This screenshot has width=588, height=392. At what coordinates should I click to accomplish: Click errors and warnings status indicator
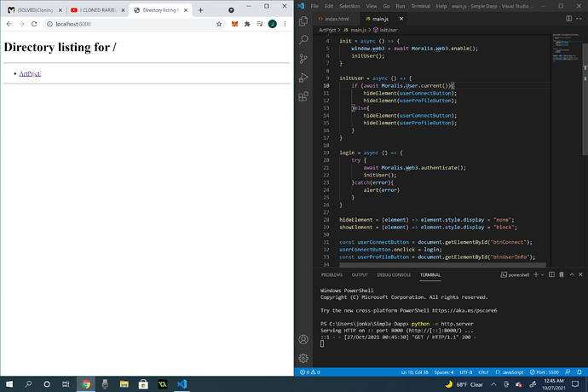click(x=310, y=372)
